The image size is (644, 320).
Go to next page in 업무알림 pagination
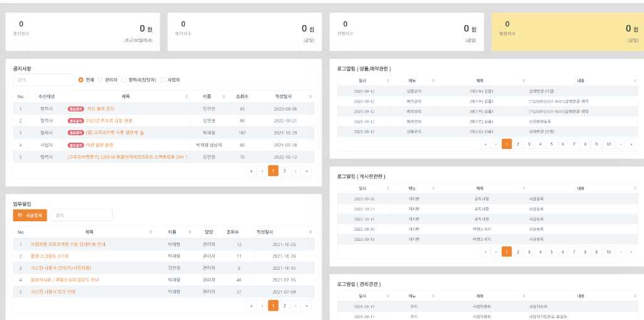point(296,306)
